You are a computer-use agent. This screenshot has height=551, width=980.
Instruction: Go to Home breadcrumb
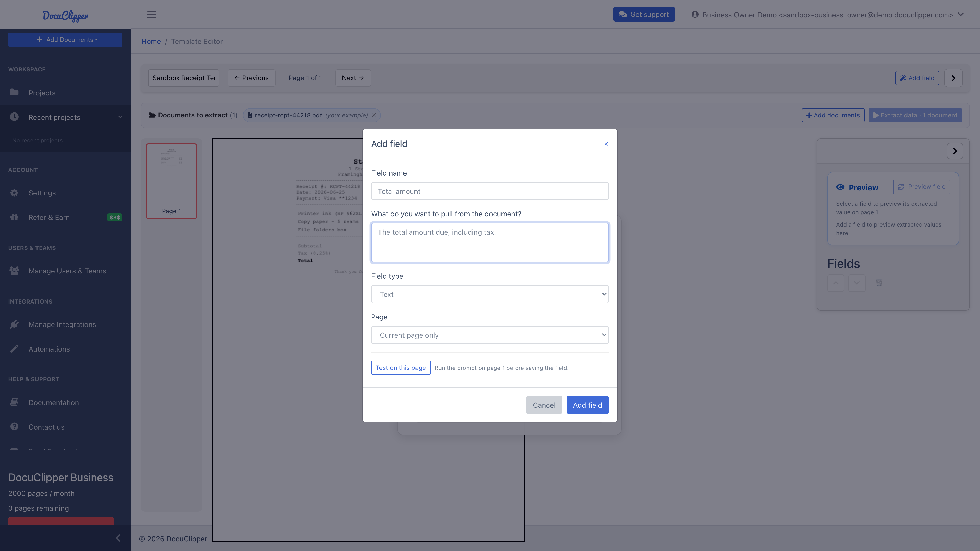coord(151,41)
